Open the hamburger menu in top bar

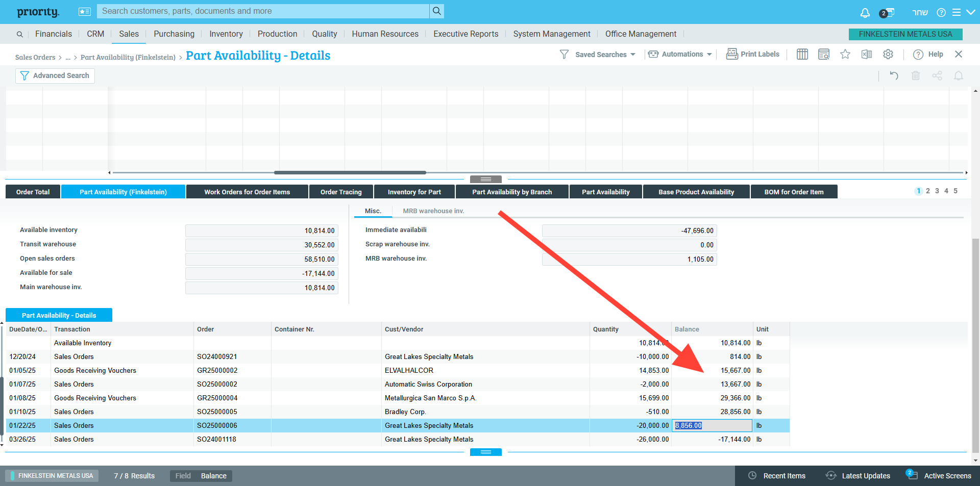click(x=956, y=12)
